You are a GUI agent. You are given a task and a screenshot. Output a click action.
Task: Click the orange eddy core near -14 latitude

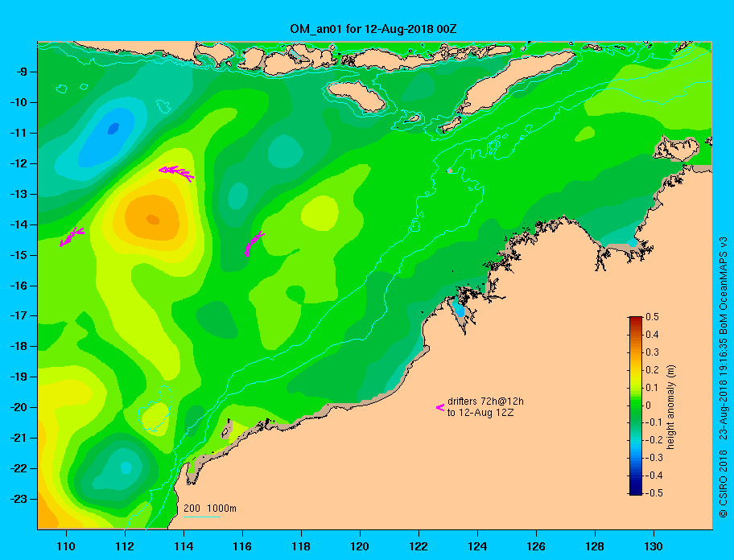pos(153,219)
